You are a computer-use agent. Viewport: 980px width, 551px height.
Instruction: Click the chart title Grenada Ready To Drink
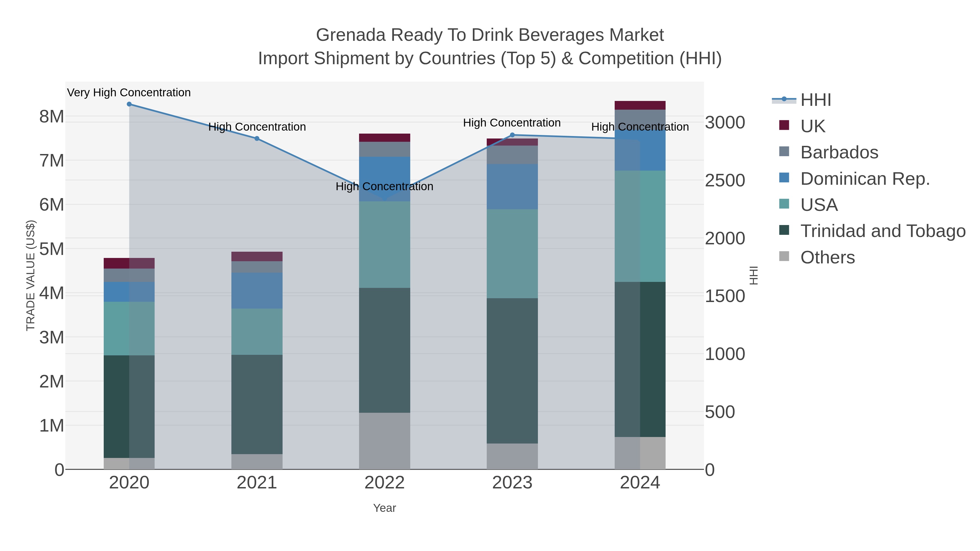click(x=490, y=35)
